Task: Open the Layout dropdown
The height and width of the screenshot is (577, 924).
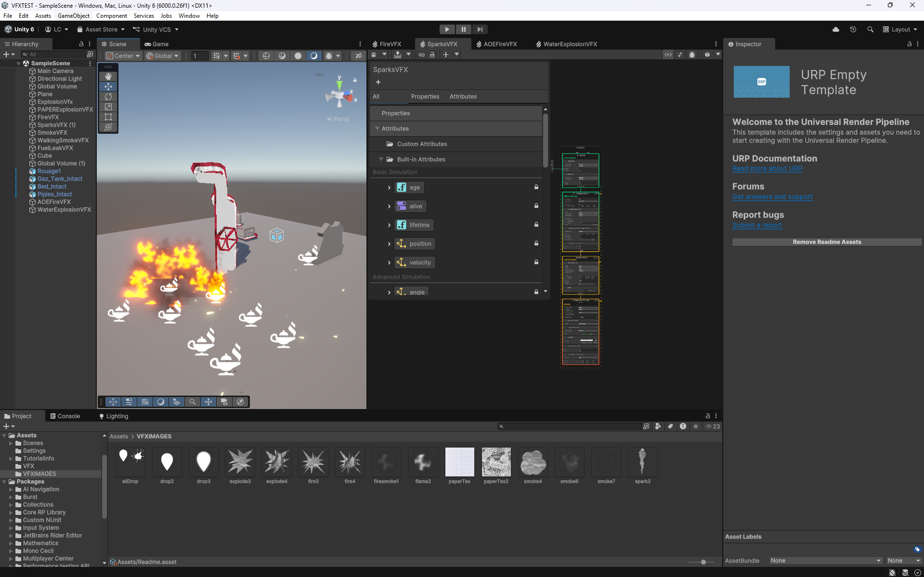Action: pos(900,29)
